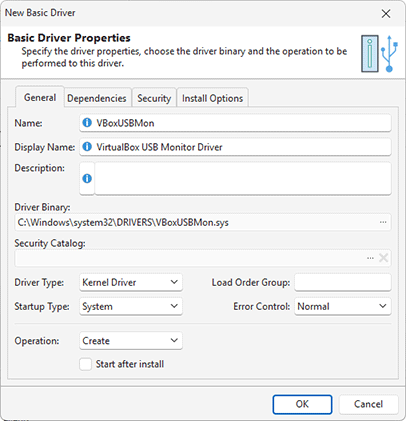406x421 pixels.
Task: Clear the Security Catalog with X icon
Action: point(384,258)
